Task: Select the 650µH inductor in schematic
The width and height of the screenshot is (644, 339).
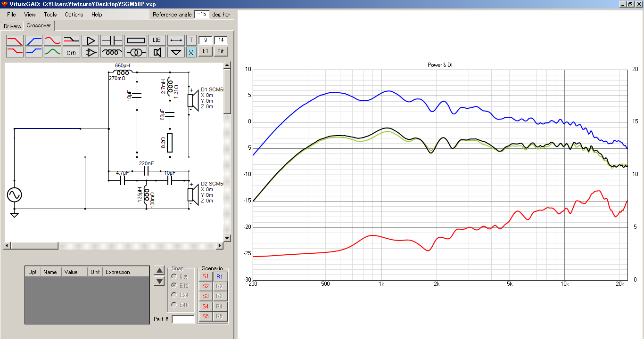Action: pyautogui.click(x=124, y=73)
